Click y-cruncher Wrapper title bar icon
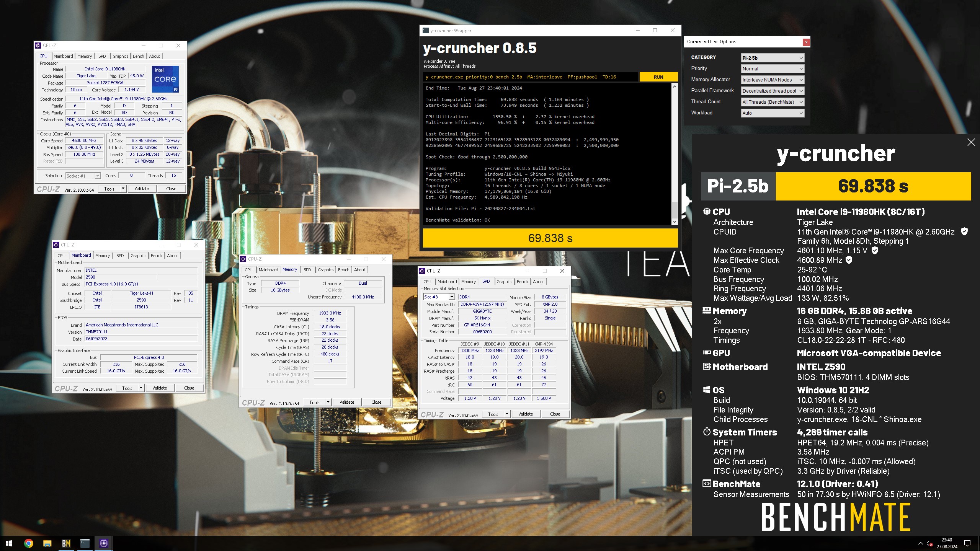Image resolution: width=980 pixels, height=551 pixels. (x=426, y=31)
